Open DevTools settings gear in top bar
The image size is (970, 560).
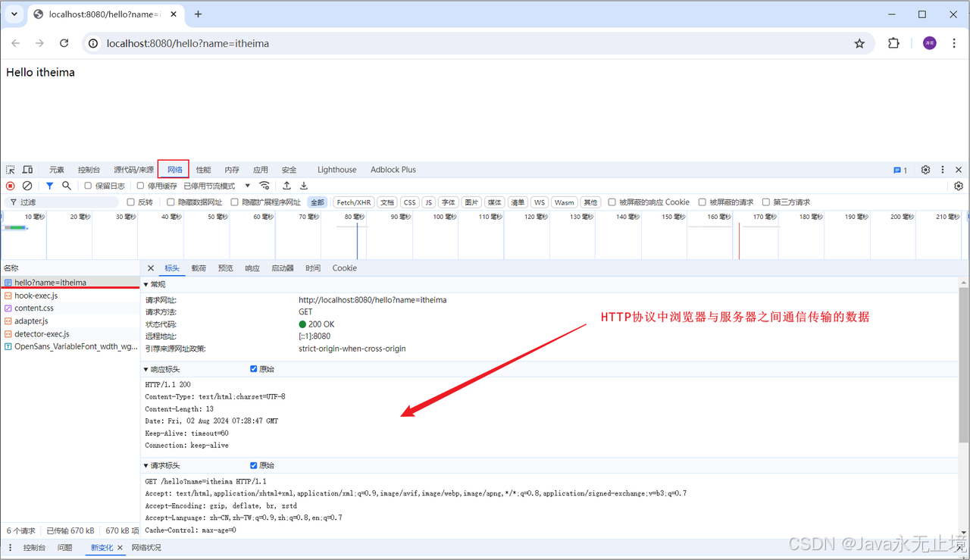pyautogui.click(x=925, y=170)
